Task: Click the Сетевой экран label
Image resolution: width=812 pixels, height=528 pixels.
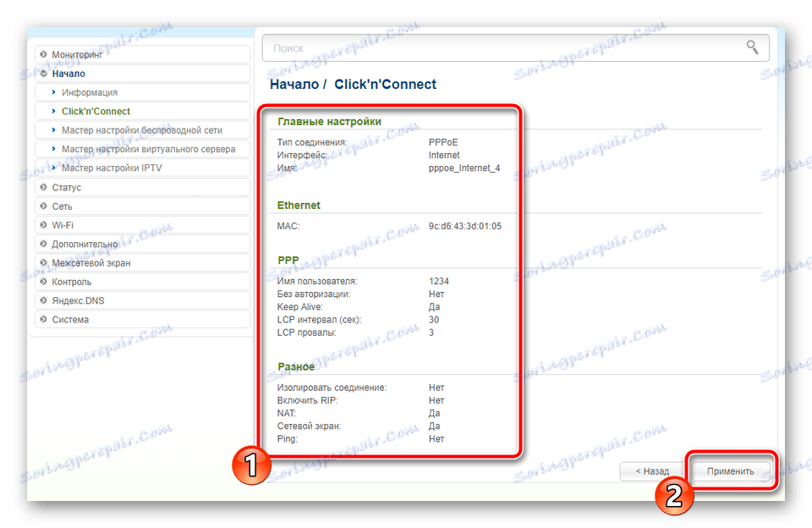Action: click(310, 426)
